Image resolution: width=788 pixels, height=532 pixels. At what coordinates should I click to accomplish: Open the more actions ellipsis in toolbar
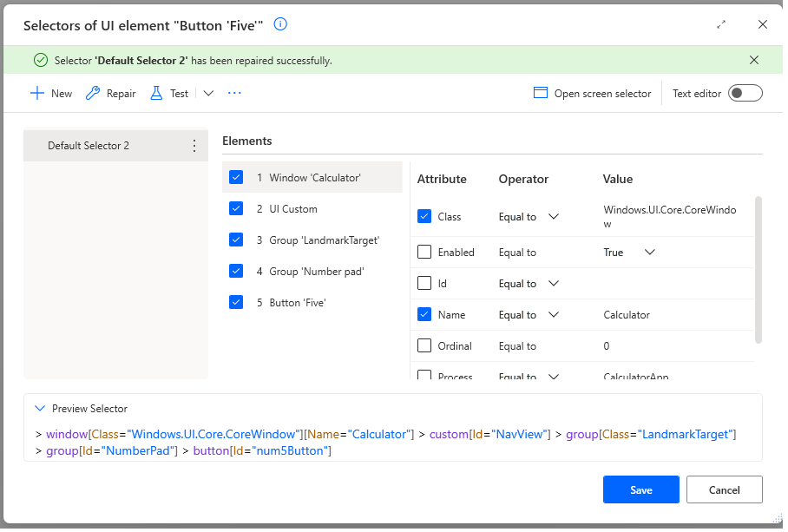coord(234,94)
